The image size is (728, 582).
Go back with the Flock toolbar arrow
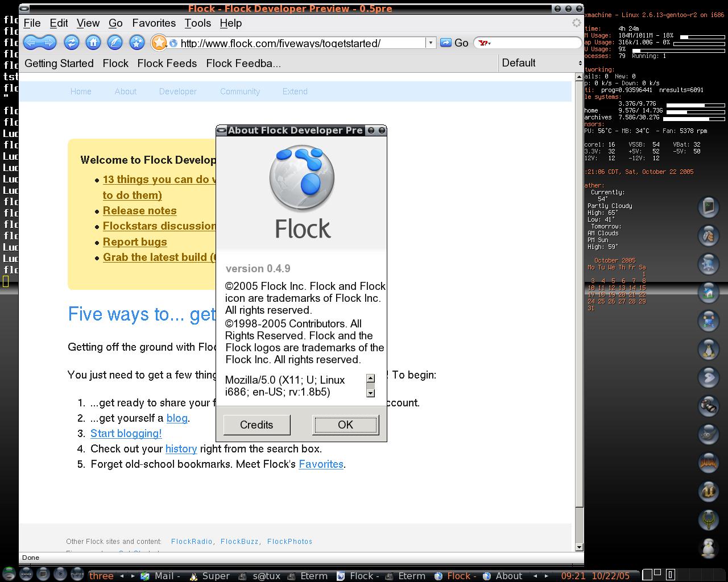pyautogui.click(x=31, y=43)
